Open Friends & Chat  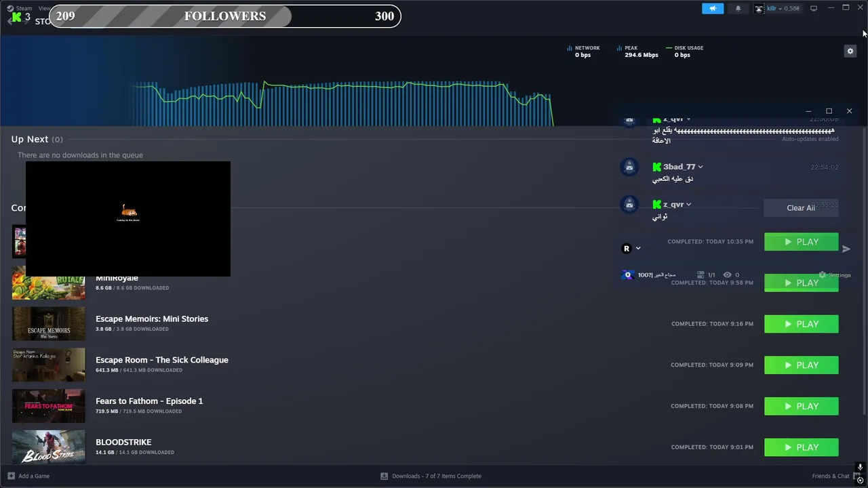pos(831,476)
